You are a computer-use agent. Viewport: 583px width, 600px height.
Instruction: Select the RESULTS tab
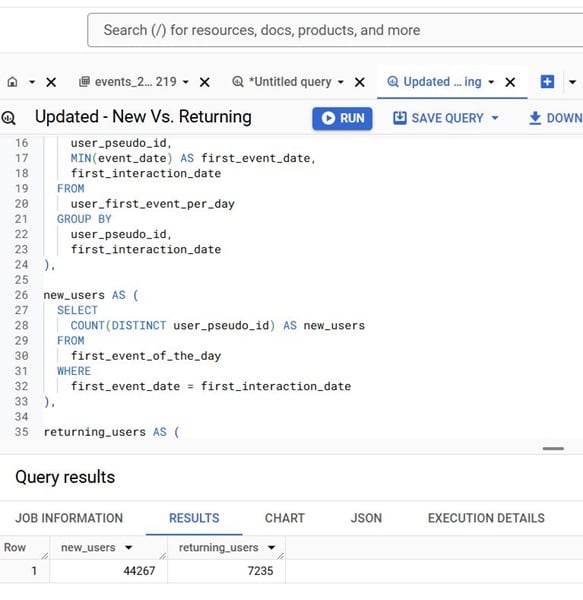click(194, 518)
